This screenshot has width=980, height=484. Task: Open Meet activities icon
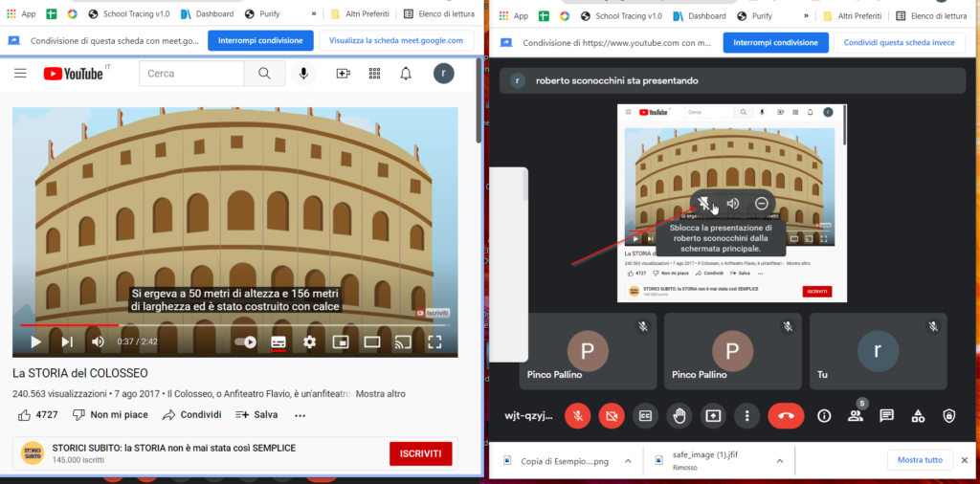[x=918, y=416]
